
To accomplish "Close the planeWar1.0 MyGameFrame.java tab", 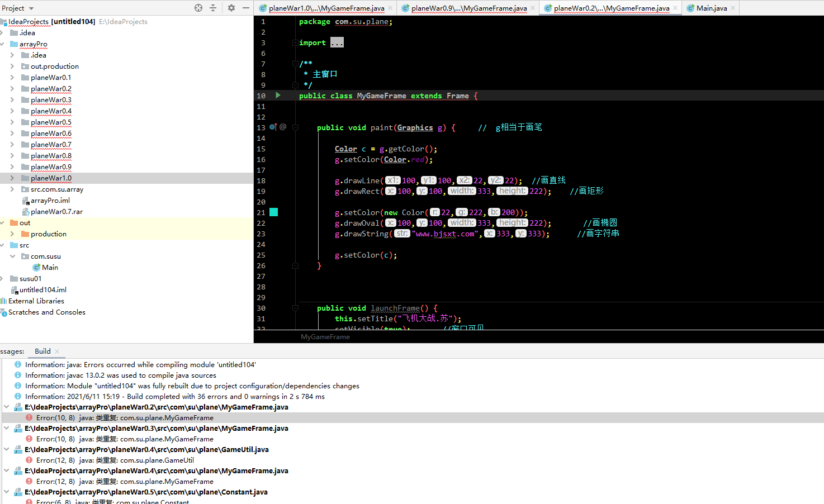I will point(391,8).
